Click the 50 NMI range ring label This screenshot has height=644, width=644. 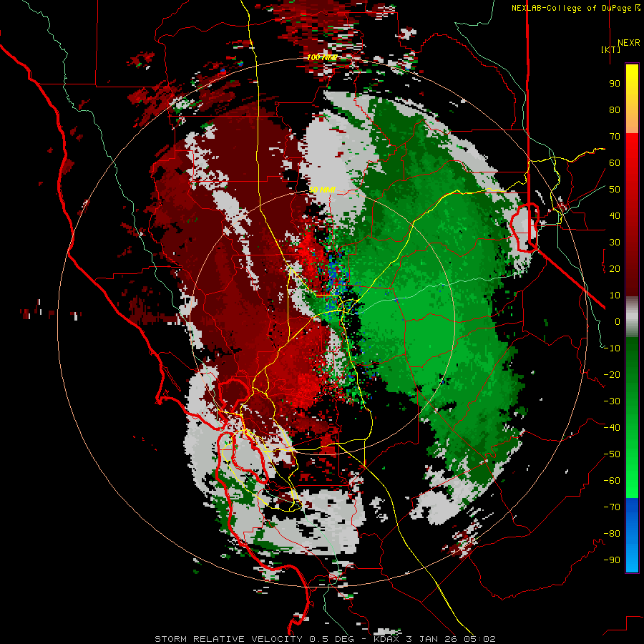tap(322, 190)
